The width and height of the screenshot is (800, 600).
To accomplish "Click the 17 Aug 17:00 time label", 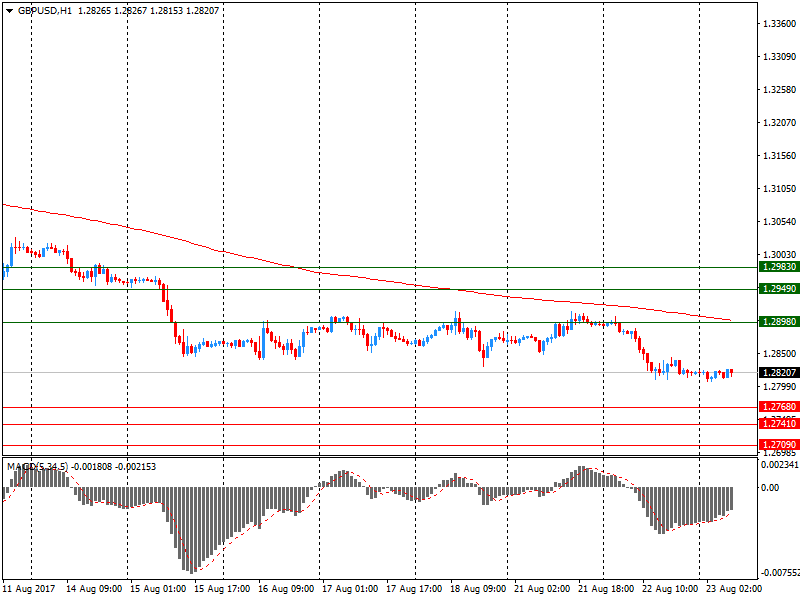I will [x=414, y=589].
